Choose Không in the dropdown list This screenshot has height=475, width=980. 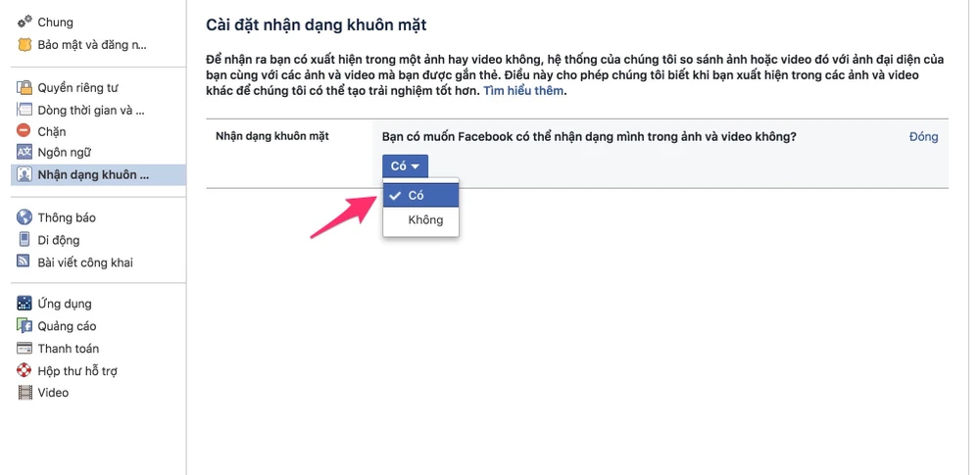tap(420, 220)
